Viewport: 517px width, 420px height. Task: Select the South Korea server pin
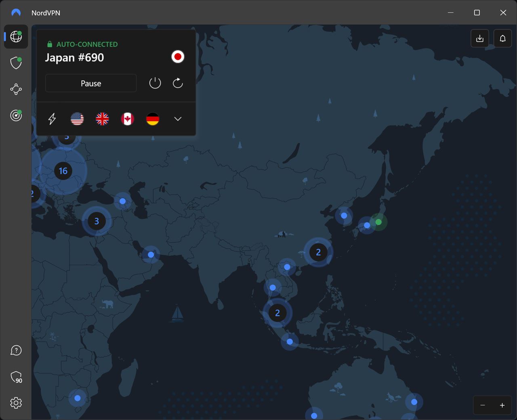344,215
